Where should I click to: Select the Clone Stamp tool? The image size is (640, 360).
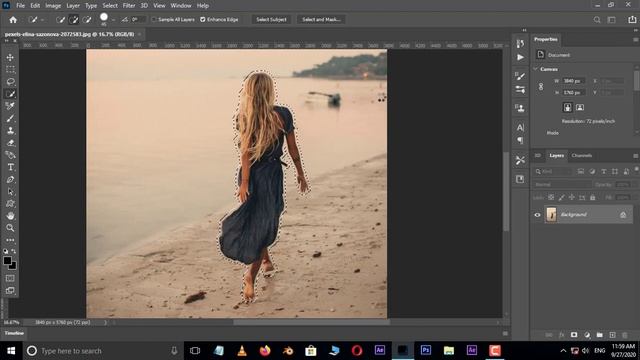click(10, 131)
